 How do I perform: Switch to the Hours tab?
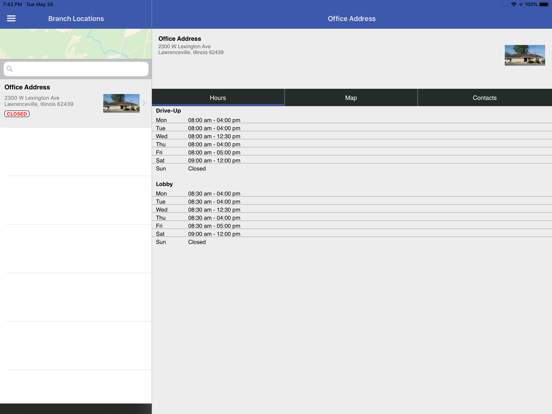[x=218, y=98]
